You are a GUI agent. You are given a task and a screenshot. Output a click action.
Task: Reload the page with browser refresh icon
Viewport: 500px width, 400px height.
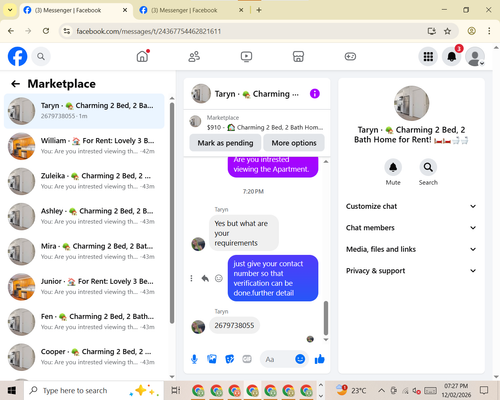(x=46, y=31)
